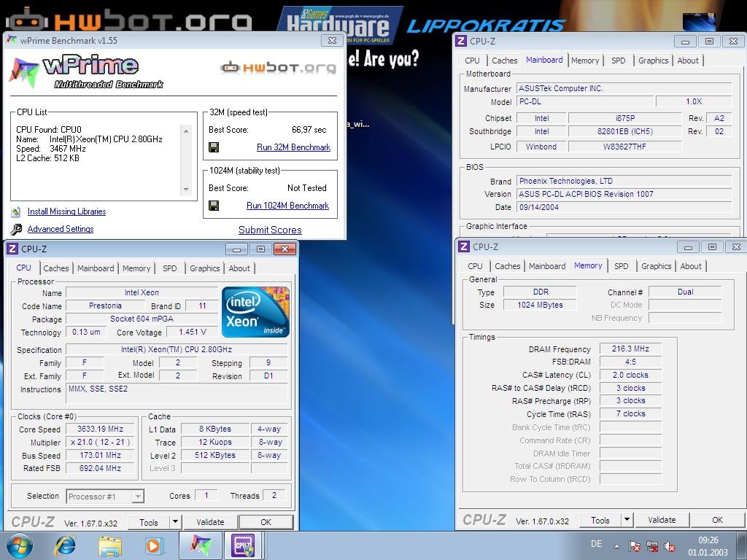Click the wrench icon next to Advanced Settings
The image size is (747, 560).
[x=16, y=229]
